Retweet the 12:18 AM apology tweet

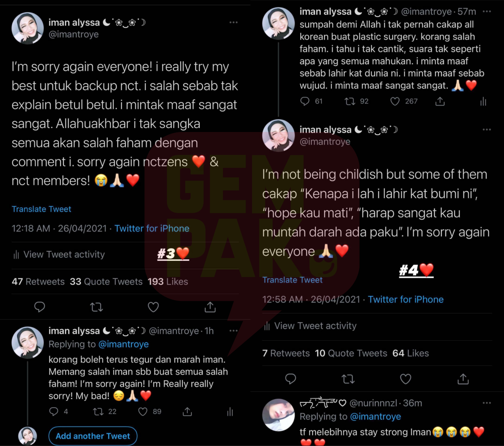pyautogui.click(x=96, y=307)
